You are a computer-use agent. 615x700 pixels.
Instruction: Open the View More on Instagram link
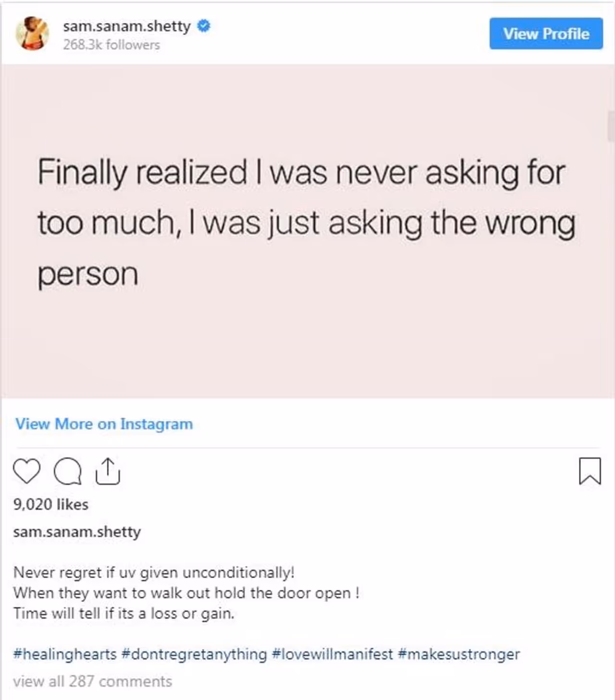(x=104, y=424)
